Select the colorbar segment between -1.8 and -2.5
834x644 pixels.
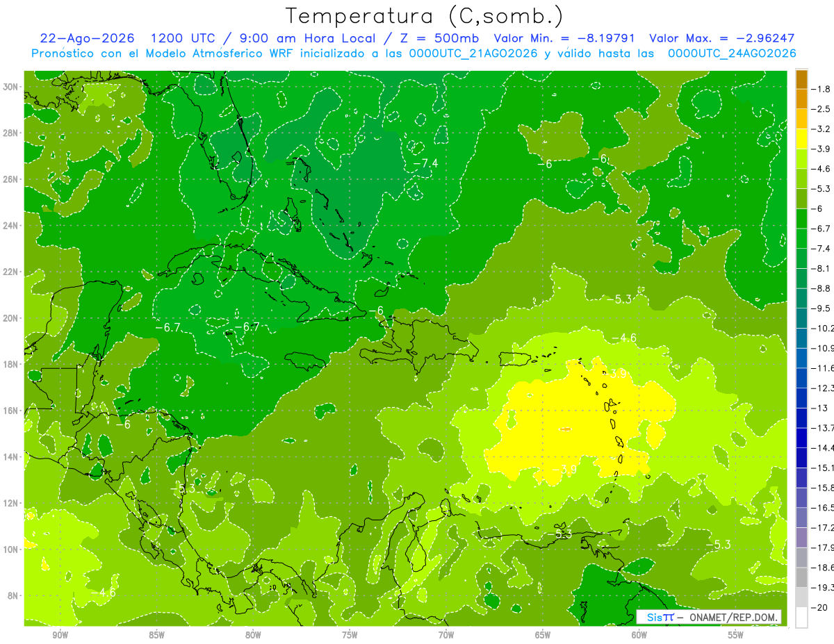coord(801,99)
